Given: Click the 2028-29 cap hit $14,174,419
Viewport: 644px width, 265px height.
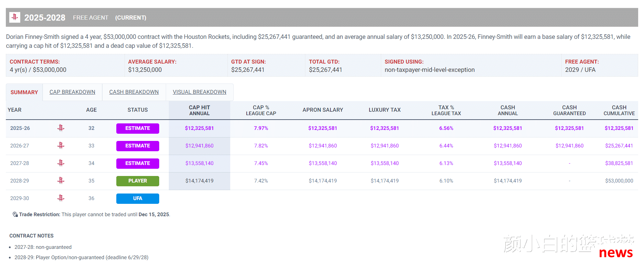Looking at the screenshot, I should (x=199, y=181).
